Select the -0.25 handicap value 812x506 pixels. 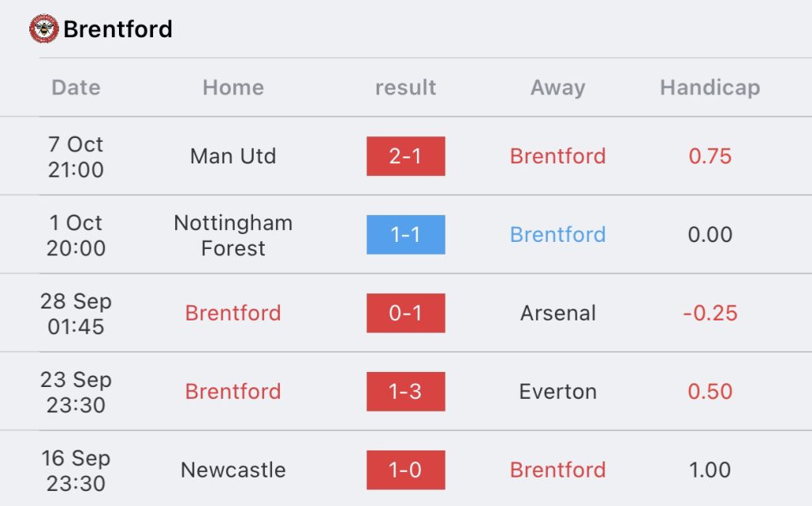[710, 312]
